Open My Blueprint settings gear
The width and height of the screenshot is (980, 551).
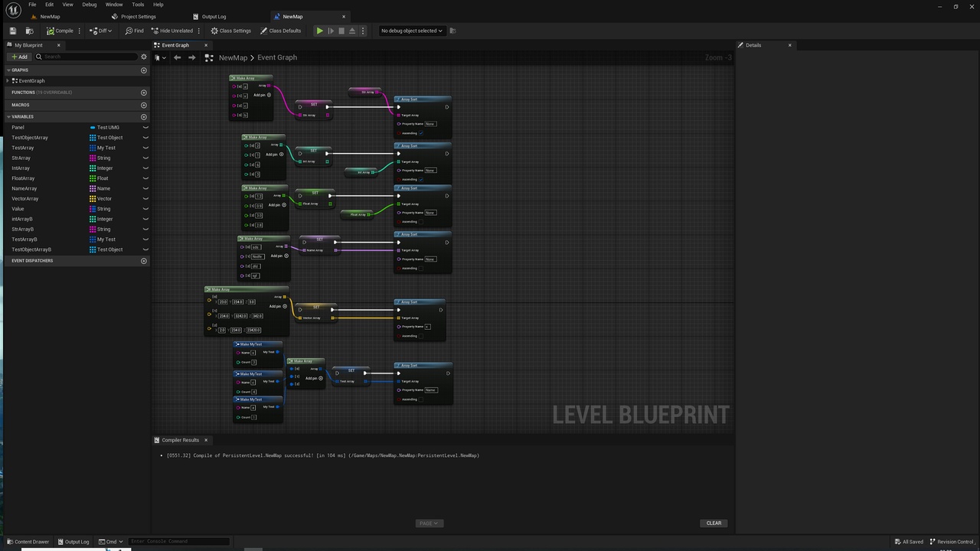[x=143, y=57]
